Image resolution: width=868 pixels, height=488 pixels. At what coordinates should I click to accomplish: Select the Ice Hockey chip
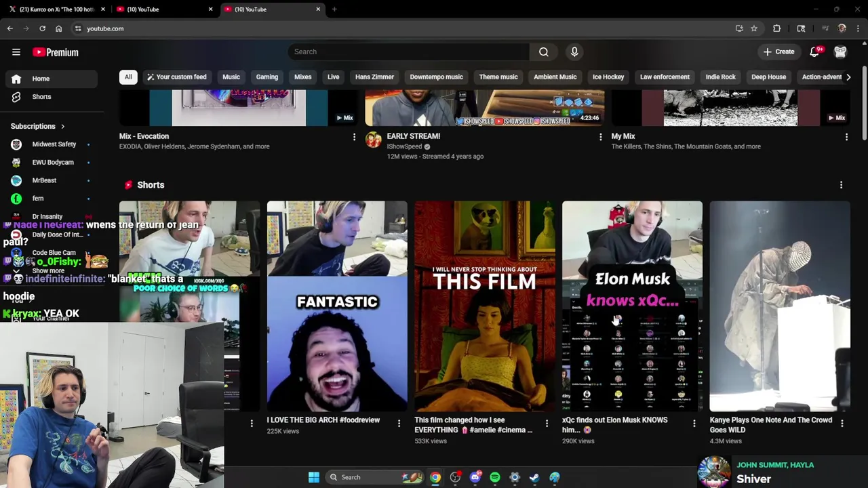tap(608, 77)
